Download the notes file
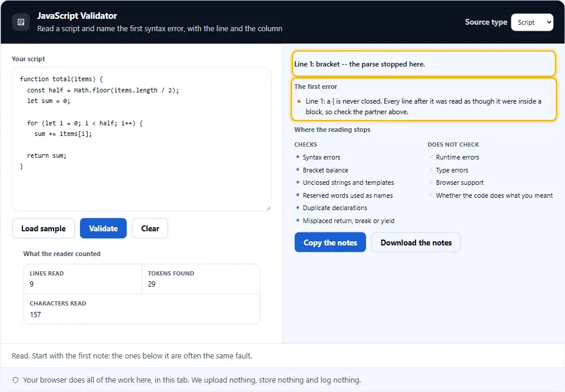This screenshot has height=392, width=565. click(416, 242)
